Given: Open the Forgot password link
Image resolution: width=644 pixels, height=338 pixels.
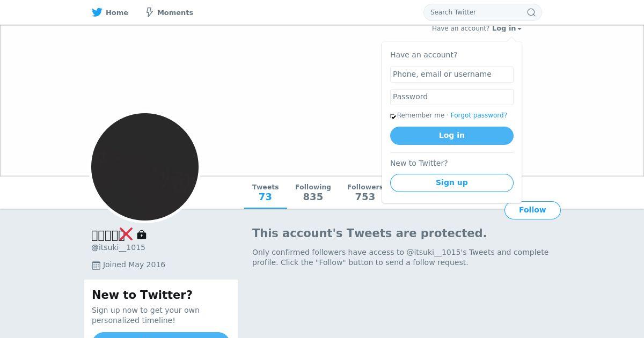Looking at the screenshot, I should tap(479, 115).
